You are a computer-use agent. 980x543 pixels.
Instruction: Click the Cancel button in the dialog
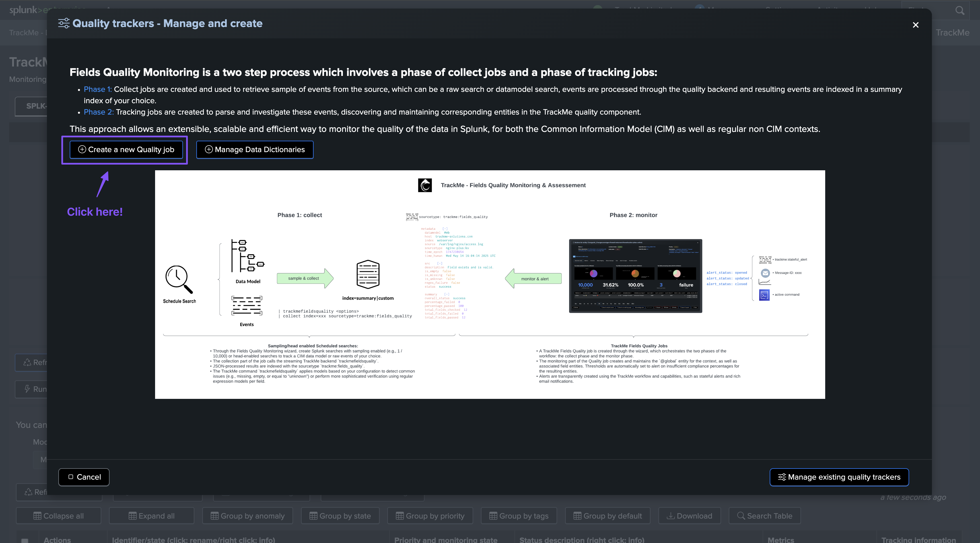(84, 477)
